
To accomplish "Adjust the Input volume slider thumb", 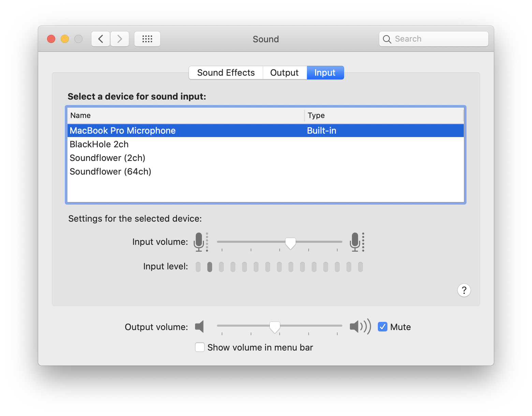I will coord(291,243).
